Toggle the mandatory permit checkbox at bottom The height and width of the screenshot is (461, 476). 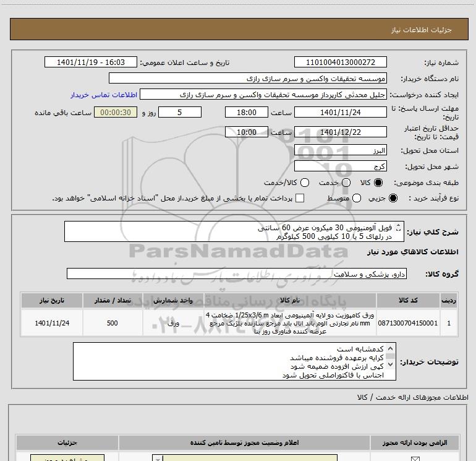tap(415, 459)
